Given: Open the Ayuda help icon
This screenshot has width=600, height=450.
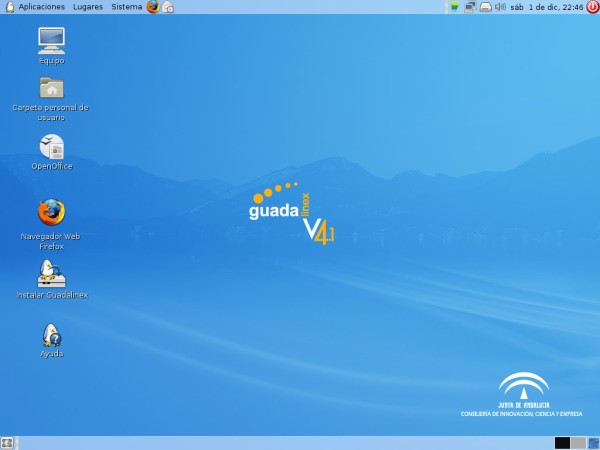Looking at the screenshot, I should 51,335.
